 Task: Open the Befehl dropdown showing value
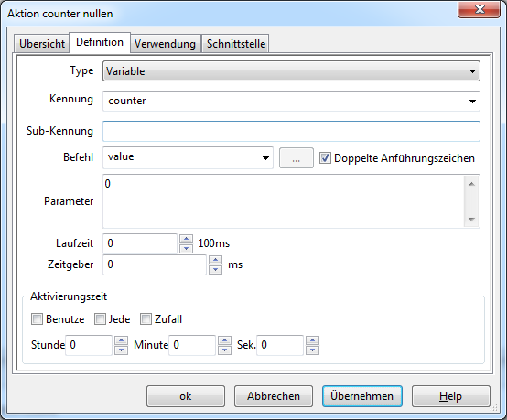(x=188, y=157)
